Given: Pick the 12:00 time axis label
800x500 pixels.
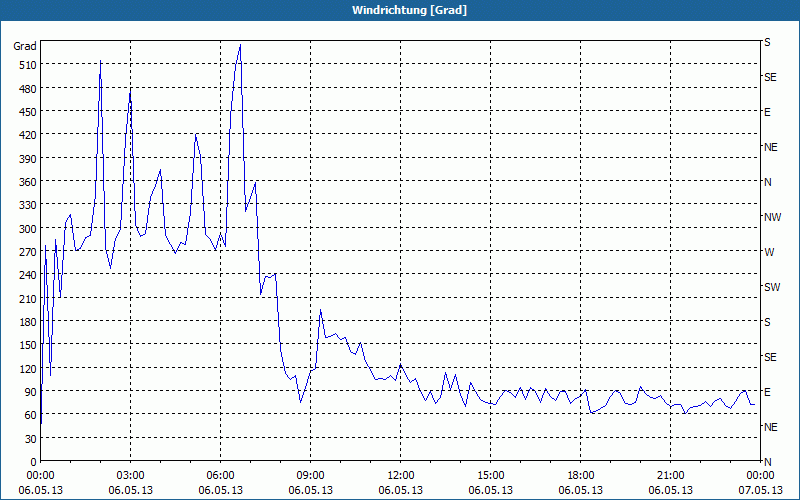Looking at the screenshot, I should pyautogui.click(x=401, y=476).
